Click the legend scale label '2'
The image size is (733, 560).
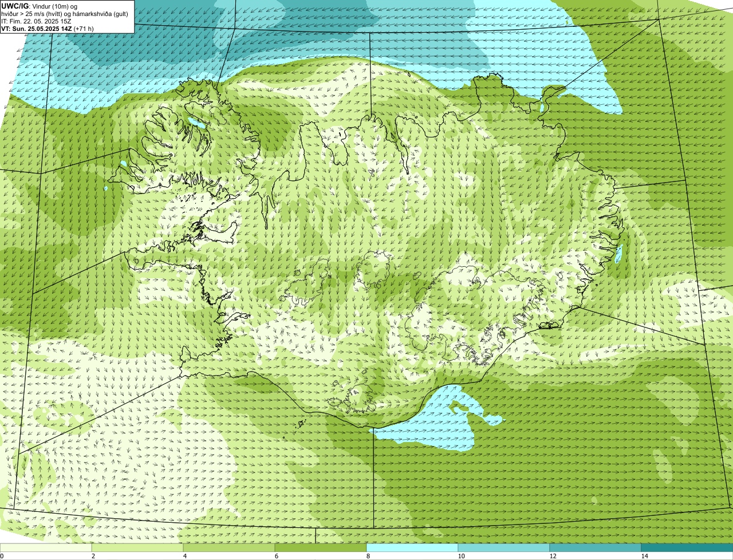coord(93,556)
